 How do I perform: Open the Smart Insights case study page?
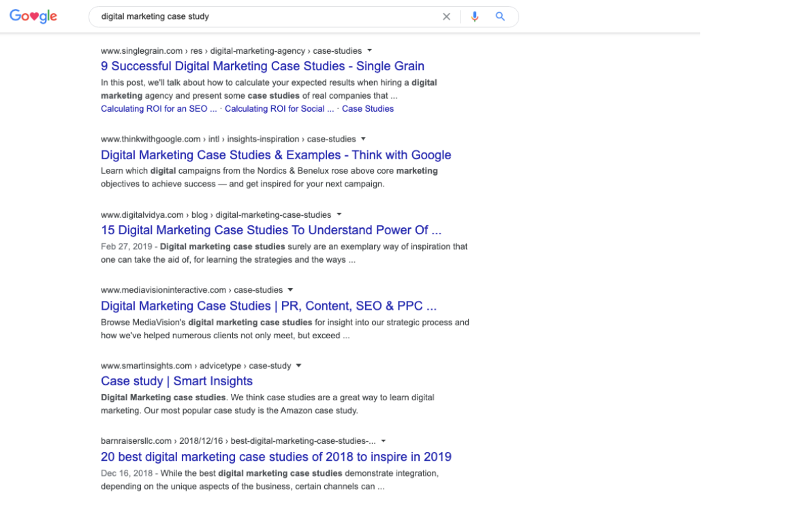[x=176, y=381]
